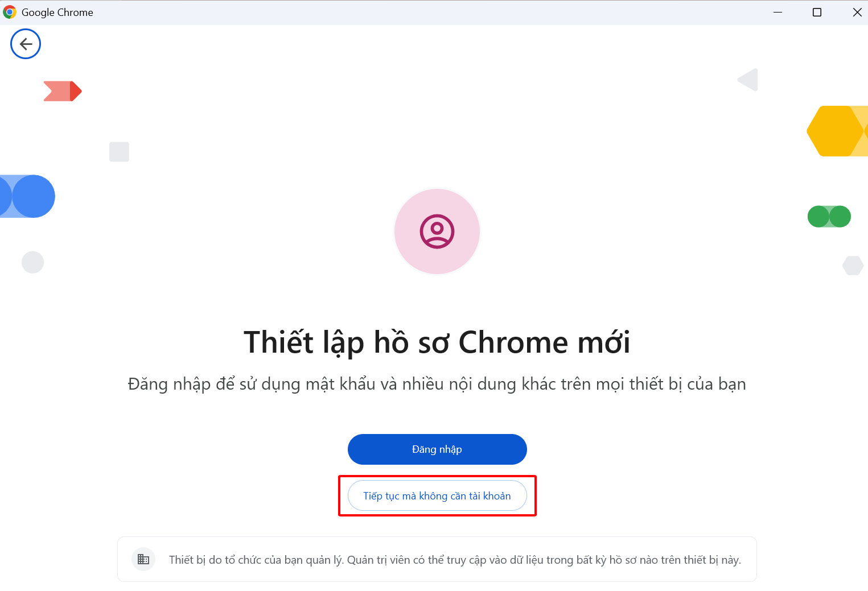Image resolution: width=868 pixels, height=591 pixels.
Task: Minimize the Google Chrome window
Action: pyautogui.click(x=778, y=12)
